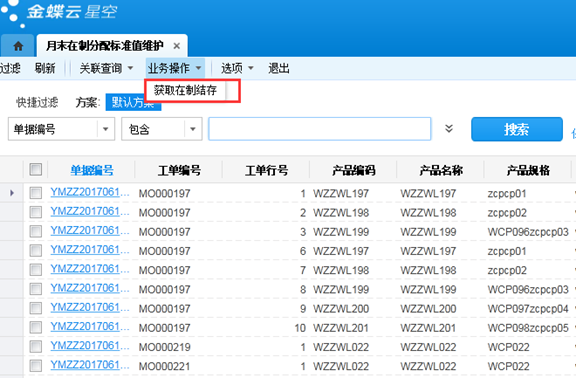The height and width of the screenshot is (378, 576).
Task: Select the checkbox for work order MO000219
Action: click(x=36, y=346)
